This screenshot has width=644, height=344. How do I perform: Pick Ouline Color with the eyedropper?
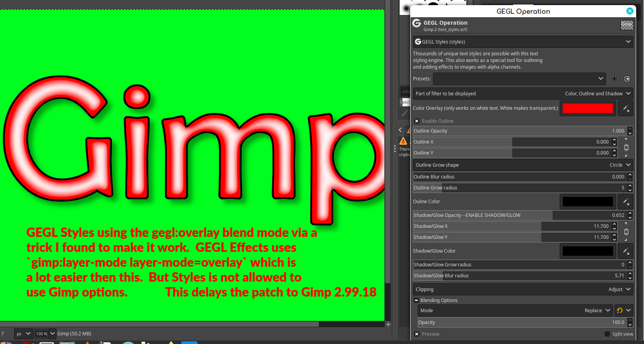[626, 202]
